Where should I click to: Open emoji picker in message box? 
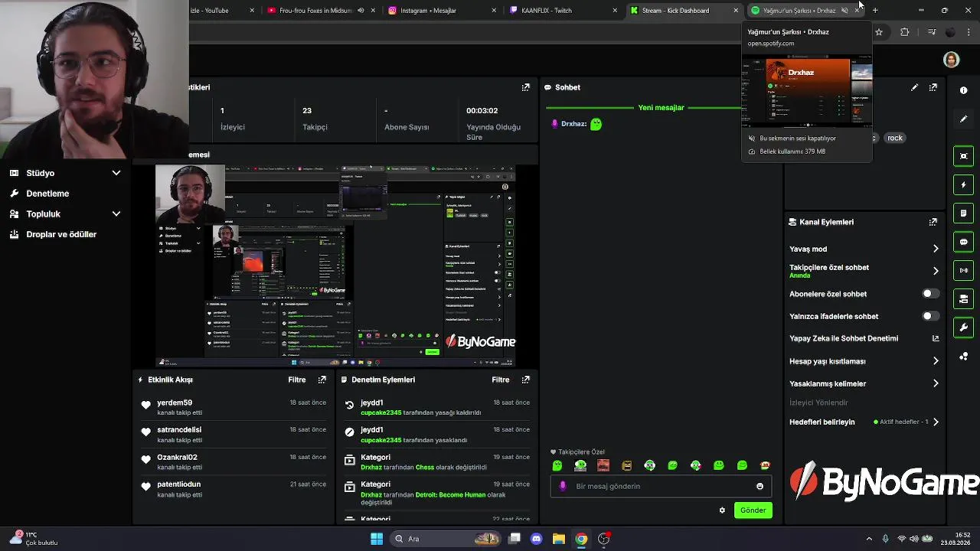759,486
